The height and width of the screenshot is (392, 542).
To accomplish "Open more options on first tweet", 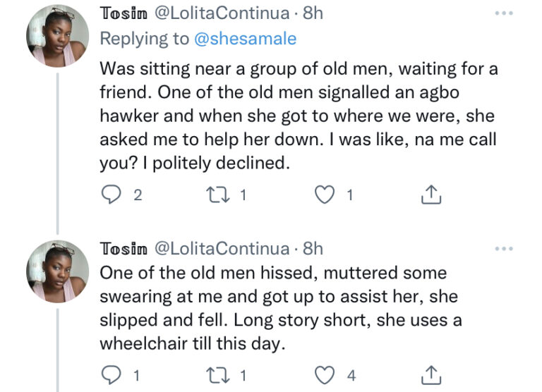I will (x=504, y=13).
